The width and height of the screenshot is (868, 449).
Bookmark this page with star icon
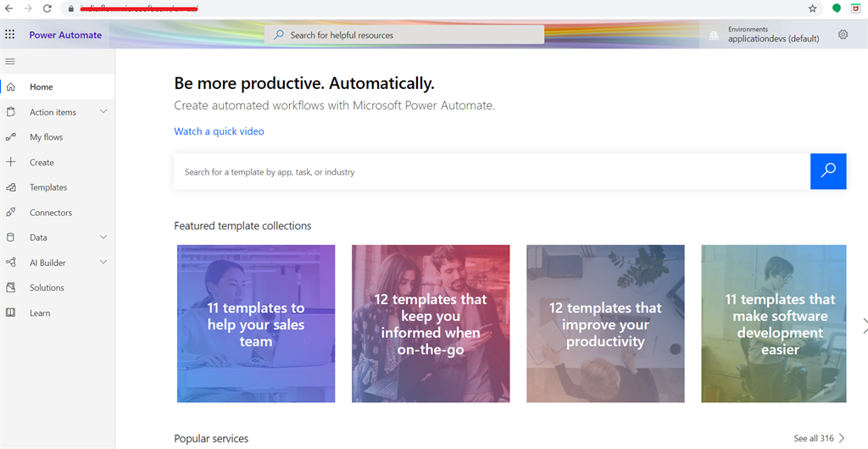click(813, 8)
